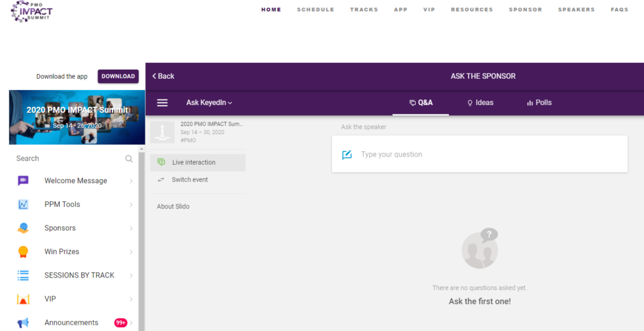The image size is (644, 331).
Task: Click the Sponsors globe icon
Action: pyautogui.click(x=23, y=228)
